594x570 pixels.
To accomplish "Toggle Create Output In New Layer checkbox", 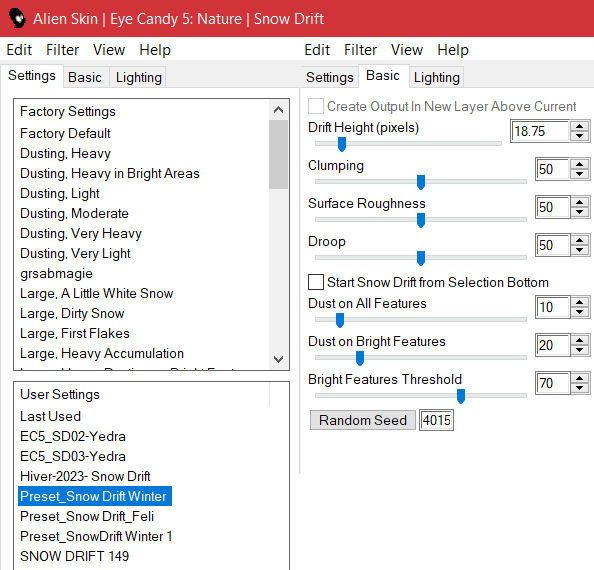I will (316, 106).
